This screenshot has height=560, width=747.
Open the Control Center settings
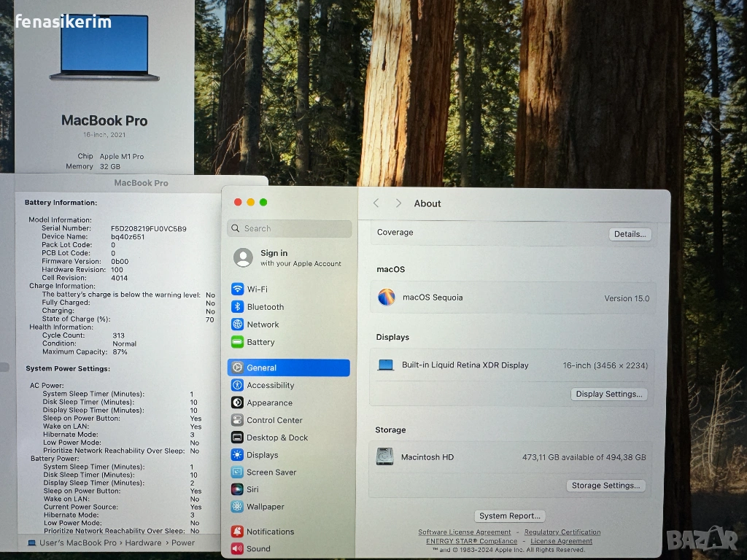click(x=274, y=420)
